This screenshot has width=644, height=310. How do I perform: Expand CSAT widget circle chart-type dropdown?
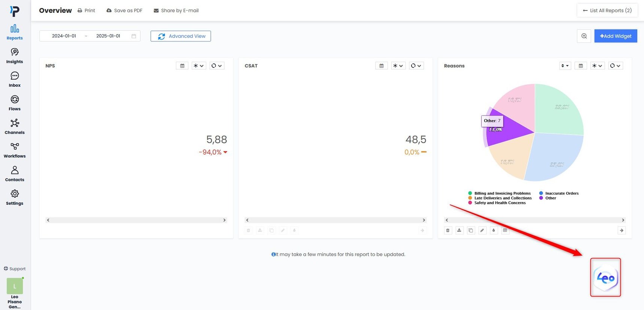click(416, 66)
